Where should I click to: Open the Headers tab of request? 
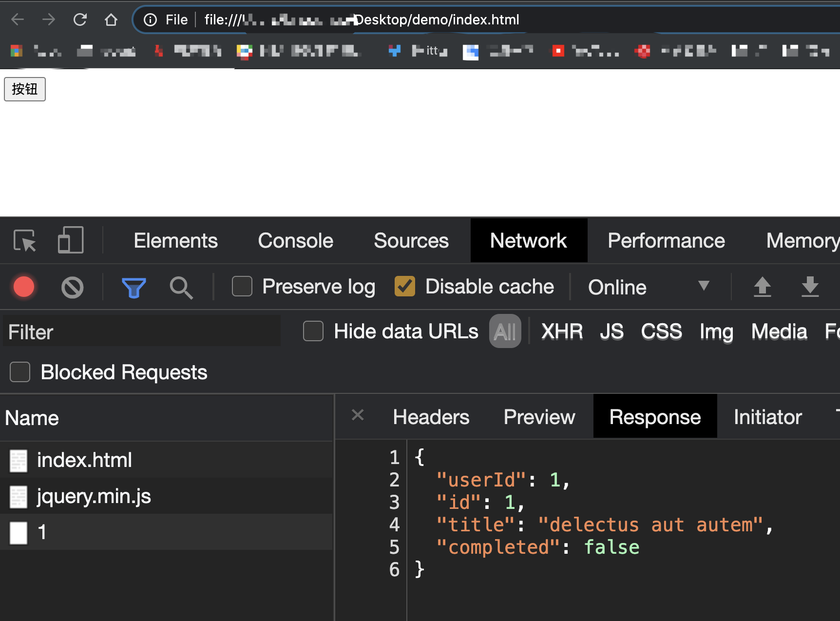tap(431, 417)
